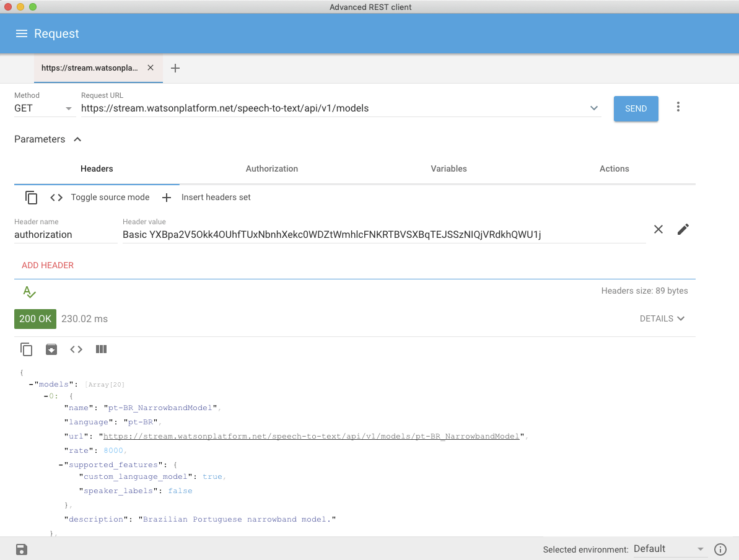
Task: Open the request more-options menu
Action: click(x=678, y=107)
